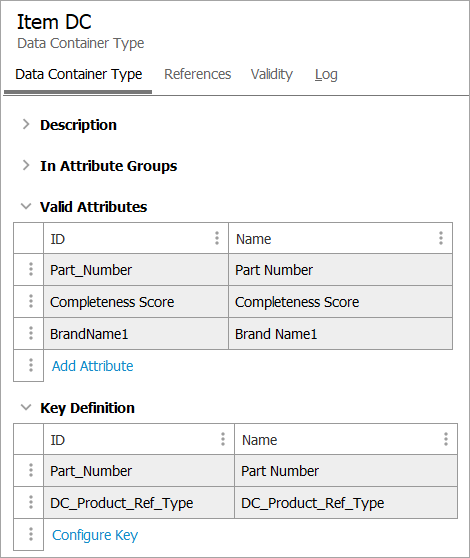
Task: Open row menu for Completeness Score attribute
Action: coord(31,301)
